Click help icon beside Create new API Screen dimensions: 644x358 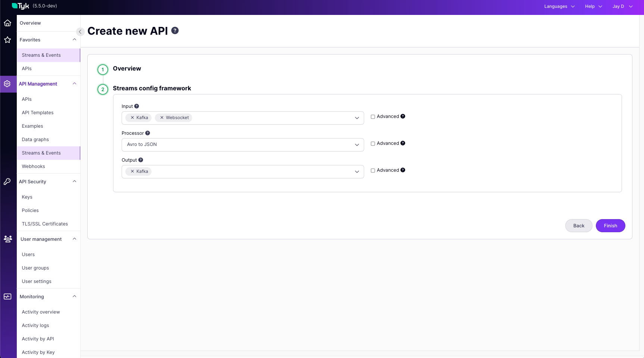(175, 31)
